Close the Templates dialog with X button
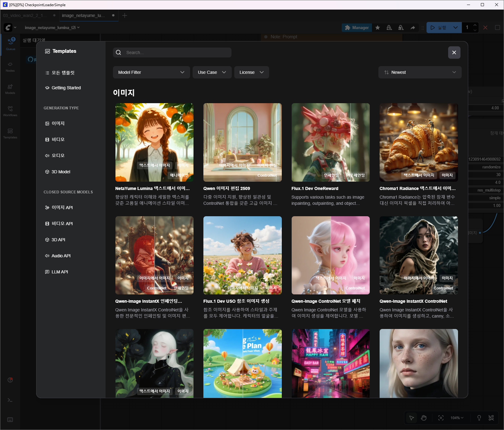 point(454,53)
